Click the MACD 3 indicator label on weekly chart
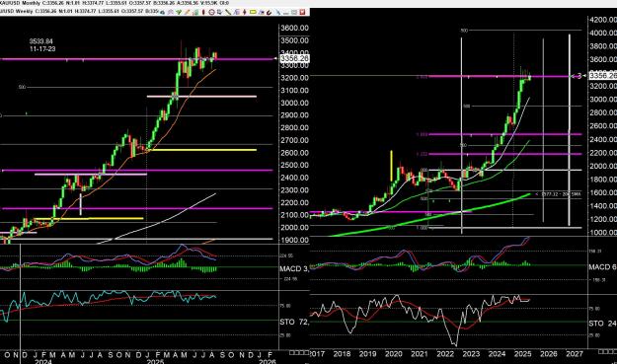Image resolution: width=617 pixels, height=364 pixels. pyautogui.click(x=294, y=269)
